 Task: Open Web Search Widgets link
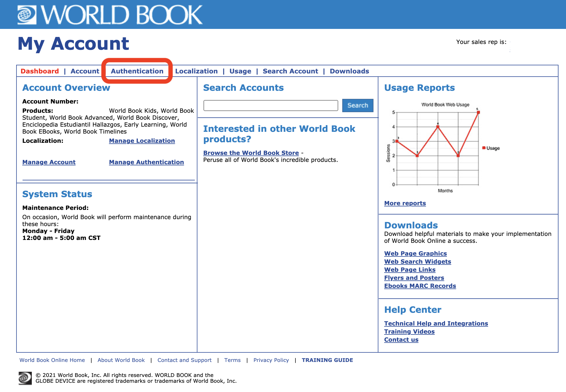tap(417, 262)
